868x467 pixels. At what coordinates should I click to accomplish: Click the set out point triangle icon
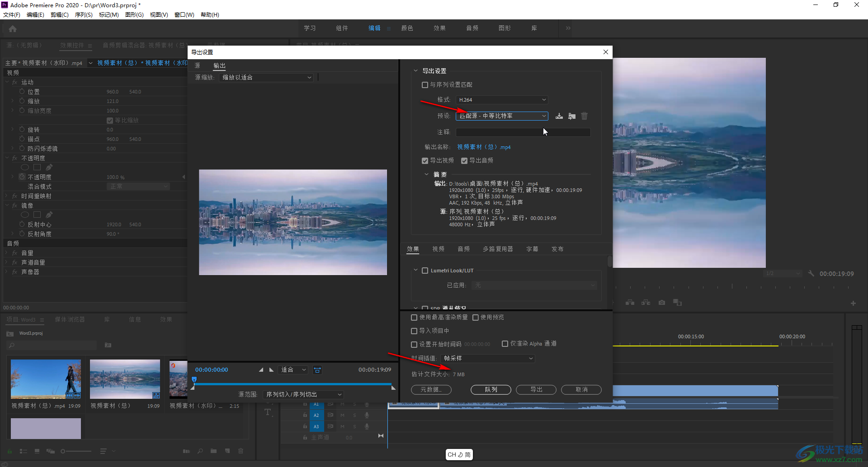(x=271, y=370)
